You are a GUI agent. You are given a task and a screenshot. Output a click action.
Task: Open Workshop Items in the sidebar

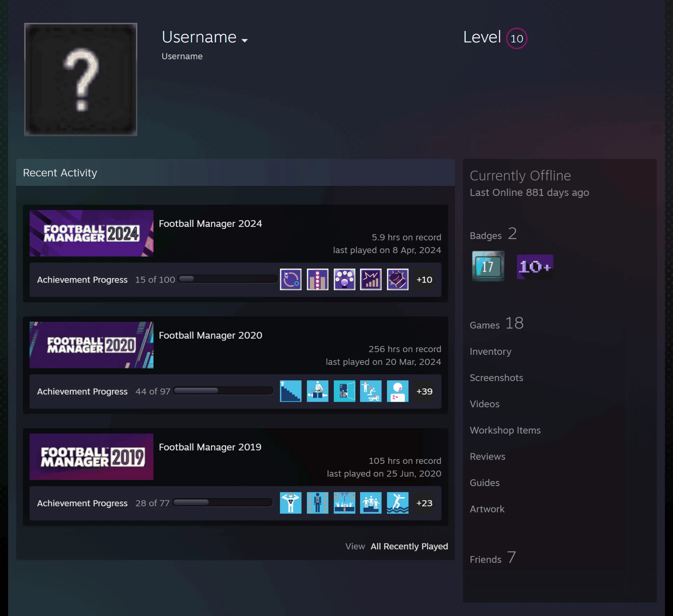click(x=505, y=430)
